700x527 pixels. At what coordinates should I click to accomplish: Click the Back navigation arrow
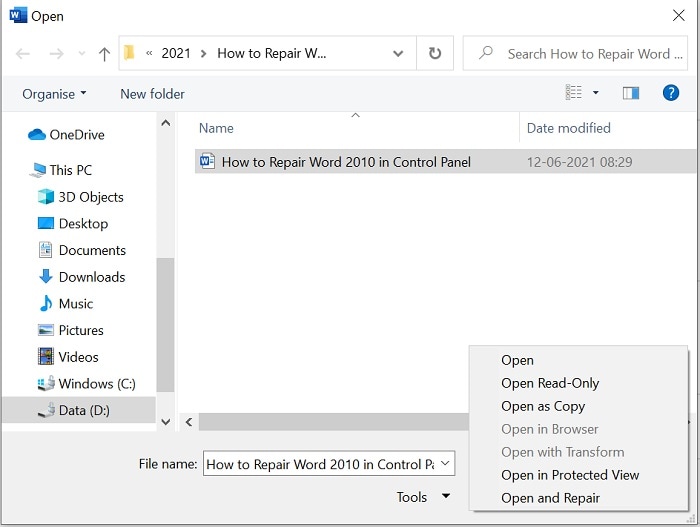[x=23, y=54]
